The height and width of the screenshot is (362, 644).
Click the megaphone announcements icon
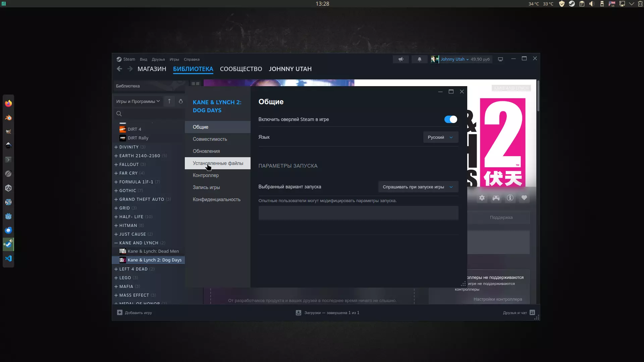[401, 59]
